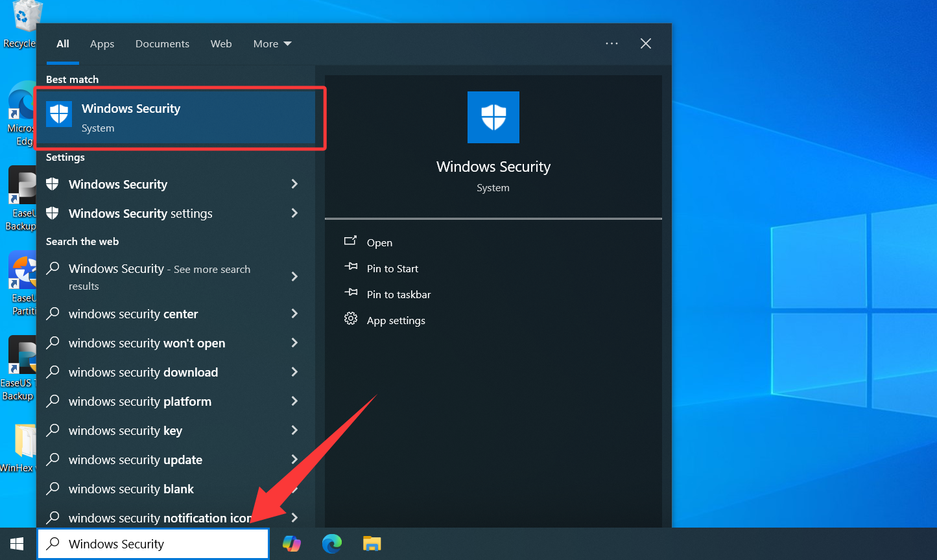Click shield icon beside Windows Security settings
Viewport: 937px width, 560px height.
click(53, 213)
